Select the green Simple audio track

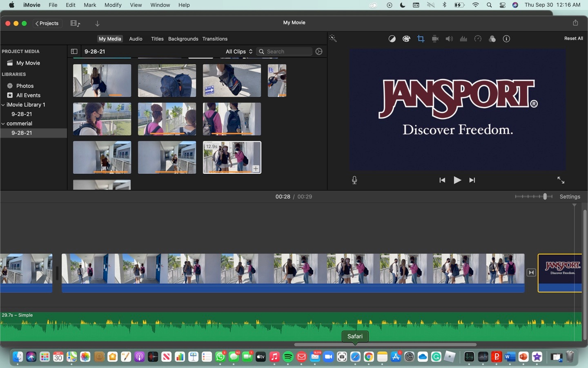291,326
